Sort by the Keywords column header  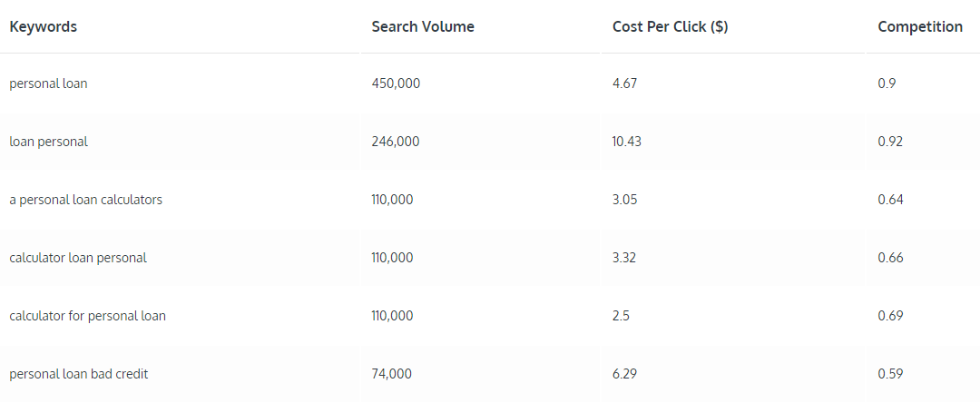click(44, 27)
